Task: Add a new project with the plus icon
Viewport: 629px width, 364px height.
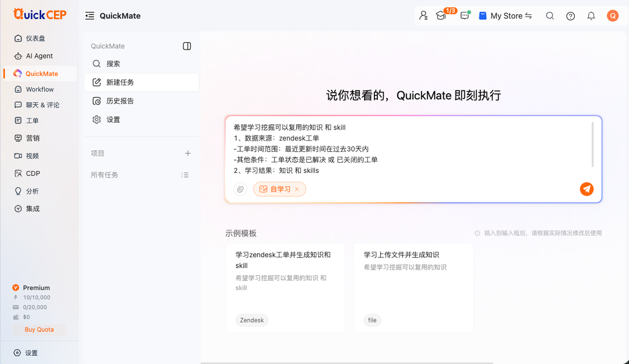Action: click(188, 153)
